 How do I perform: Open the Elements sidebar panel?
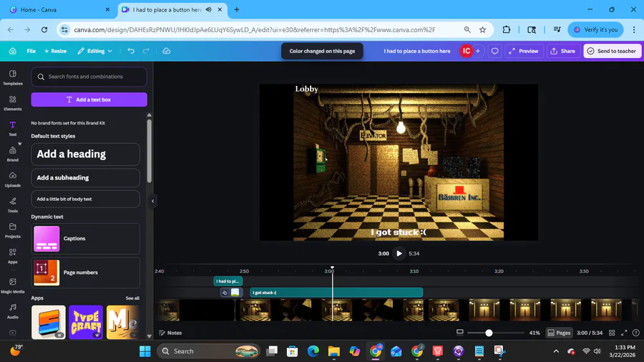[x=13, y=103]
